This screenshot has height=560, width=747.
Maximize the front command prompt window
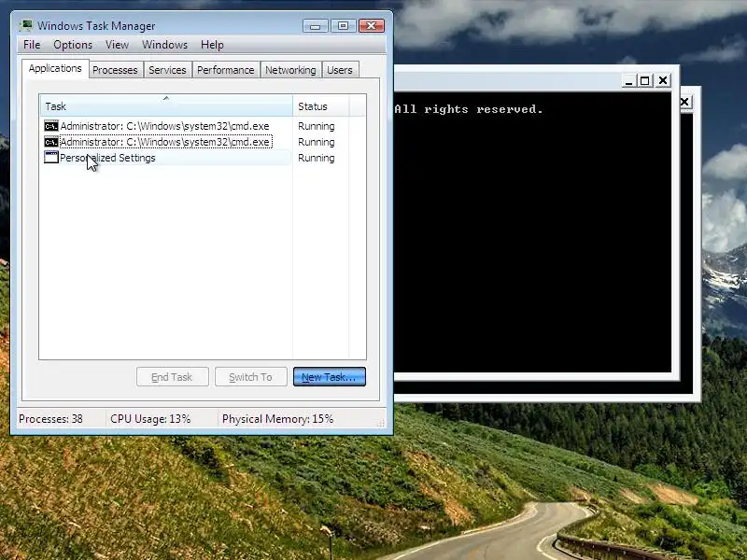coord(645,81)
